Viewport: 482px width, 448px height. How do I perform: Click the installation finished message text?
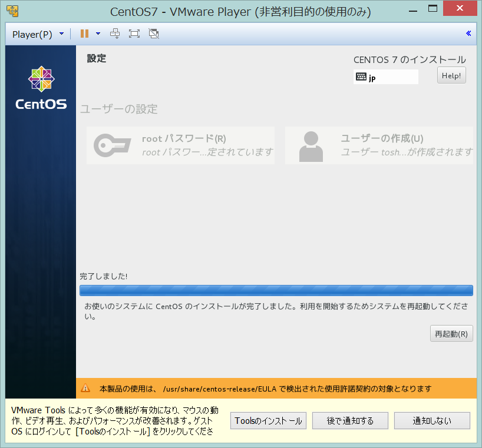[276, 311]
